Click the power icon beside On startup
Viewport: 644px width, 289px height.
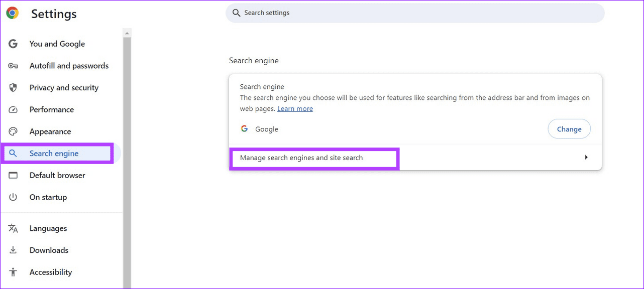tap(13, 197)
